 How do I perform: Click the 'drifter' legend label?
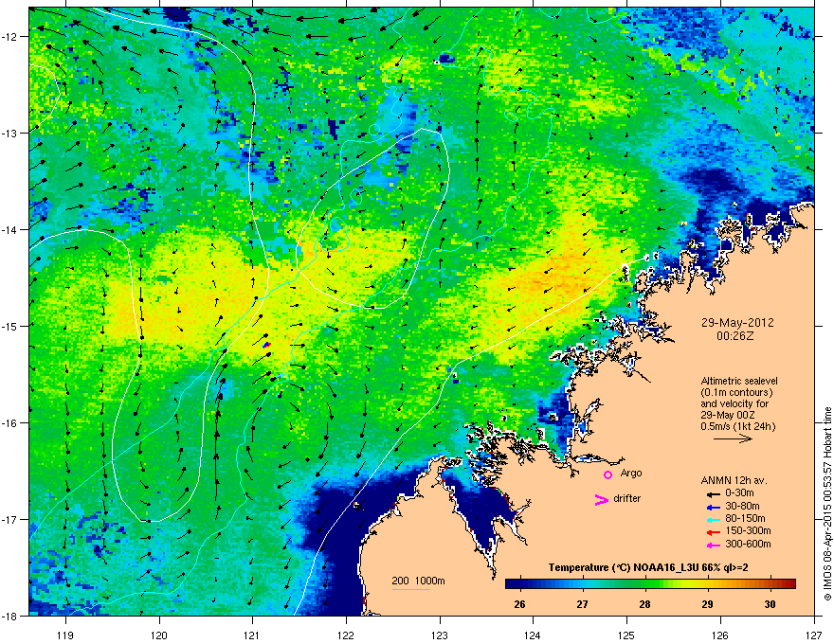pyautogui.click(x=627, y=498)
